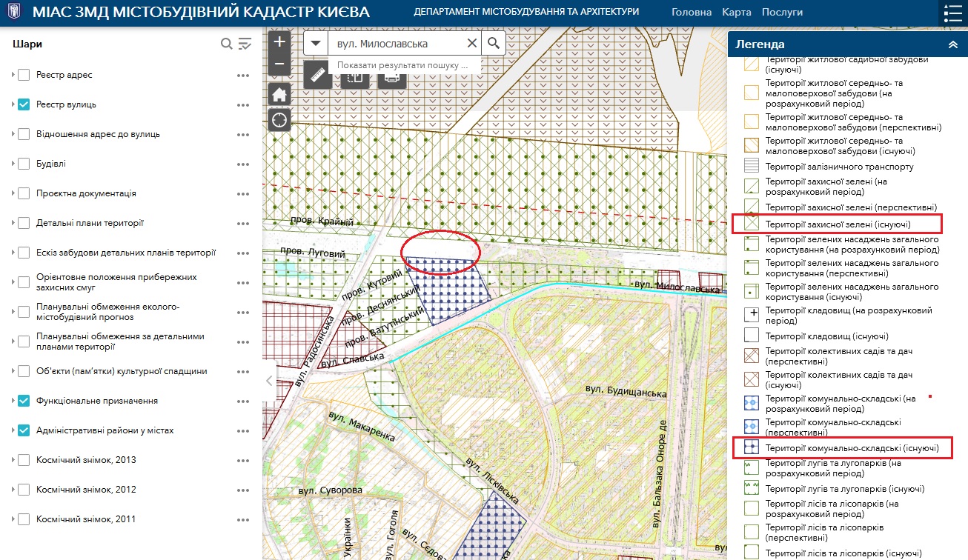Open the layers filter options icon

pos(245,44)
